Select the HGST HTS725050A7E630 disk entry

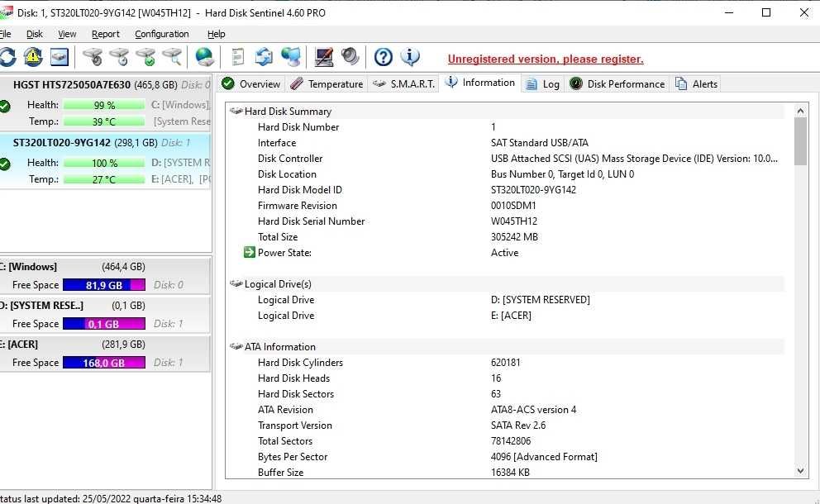point(105,103)
